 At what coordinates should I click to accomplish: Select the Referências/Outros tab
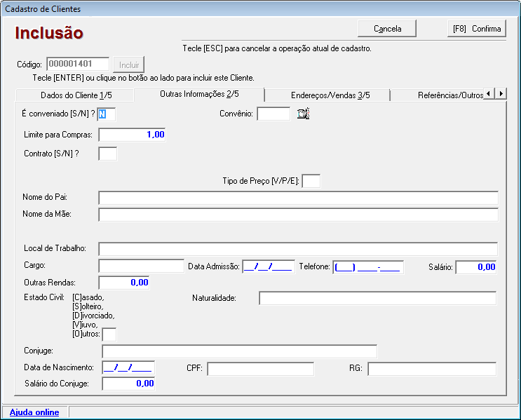[x=449, y=95]
